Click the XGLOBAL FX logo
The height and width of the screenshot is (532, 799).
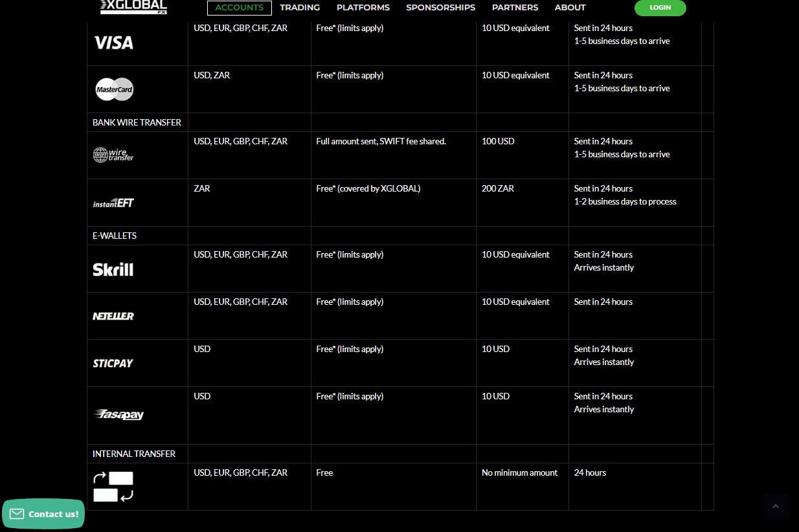point(133,6)
